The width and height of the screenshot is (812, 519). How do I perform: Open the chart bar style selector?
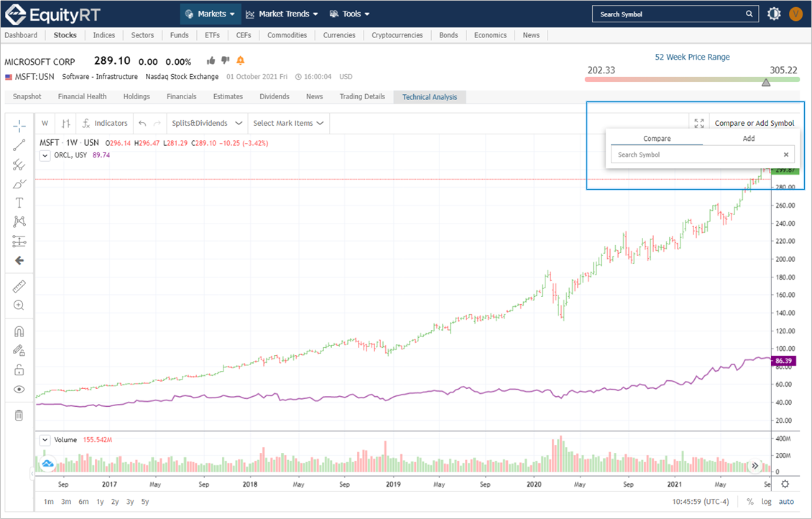click(x=66, y=123)
